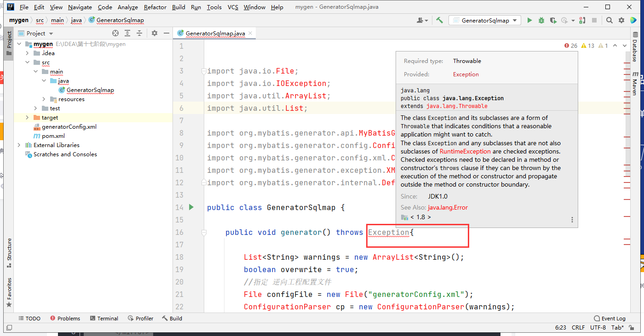Go to next highlighted error arrow

click(x=625, y=46)
